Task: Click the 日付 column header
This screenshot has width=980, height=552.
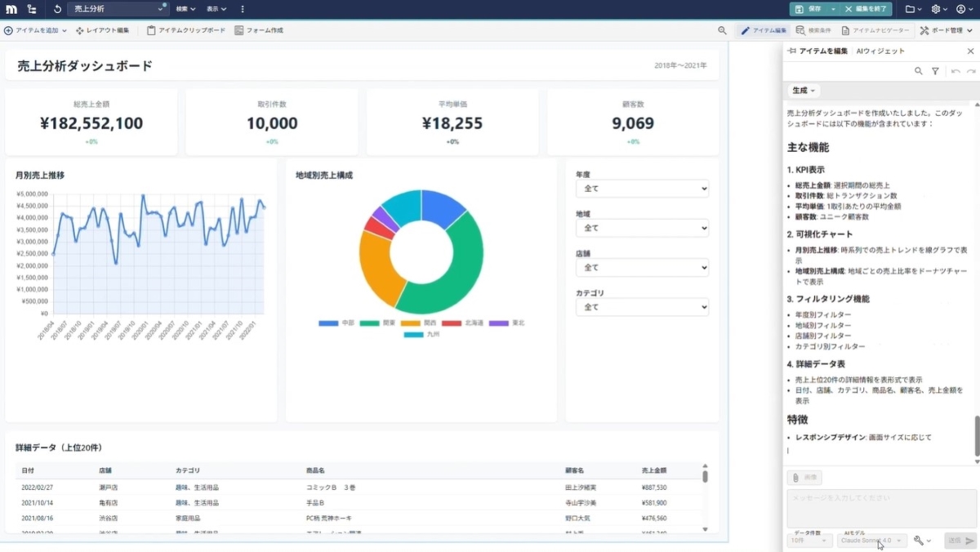Action: tap(28, 470)
